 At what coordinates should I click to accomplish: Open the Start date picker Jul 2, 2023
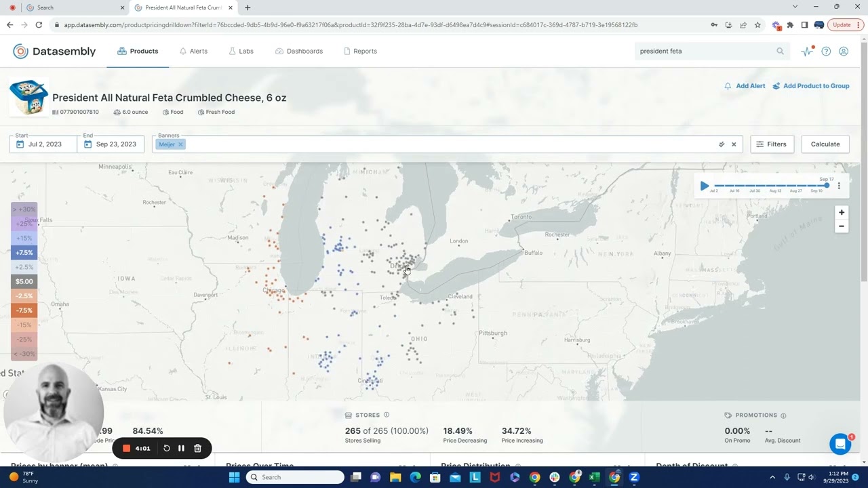tap(43, 144)
